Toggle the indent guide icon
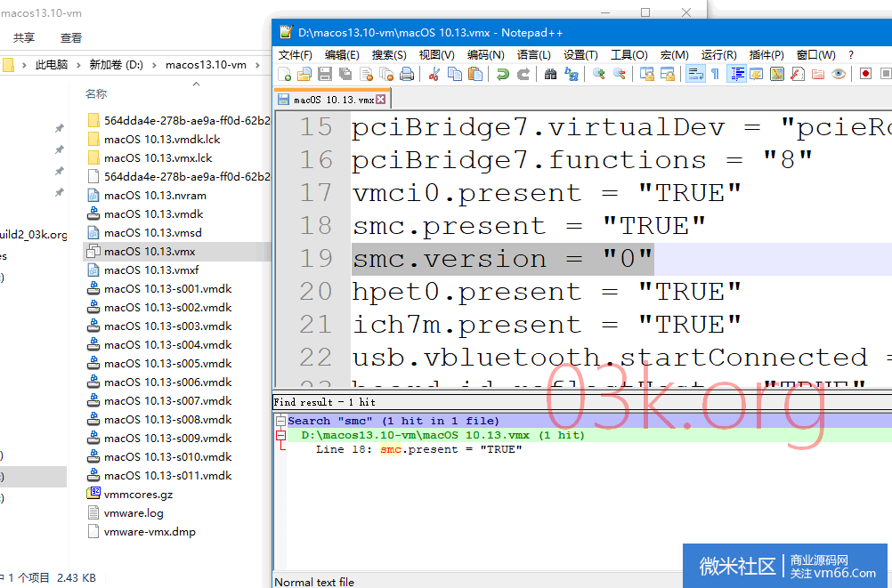892x588 pixels. [x=737, y=74]
